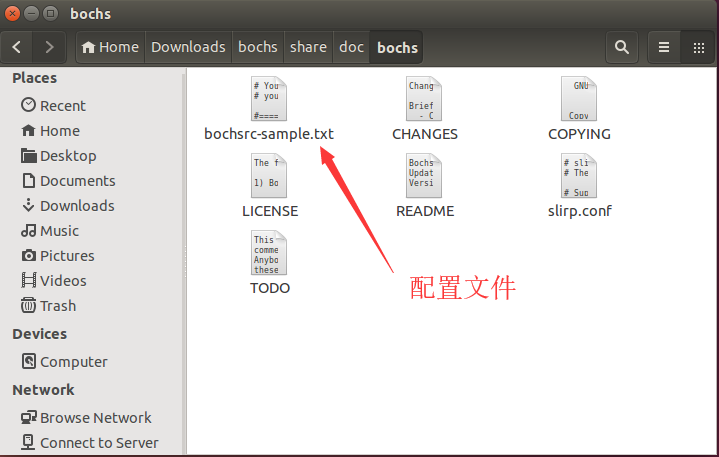Click the Downloads arrow icon in sidebar
This screenshot has width=719, height=457.
coord(28,205)
